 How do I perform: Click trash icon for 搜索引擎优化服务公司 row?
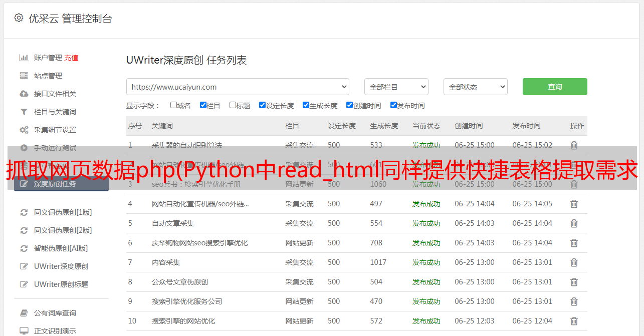[574, 301]
